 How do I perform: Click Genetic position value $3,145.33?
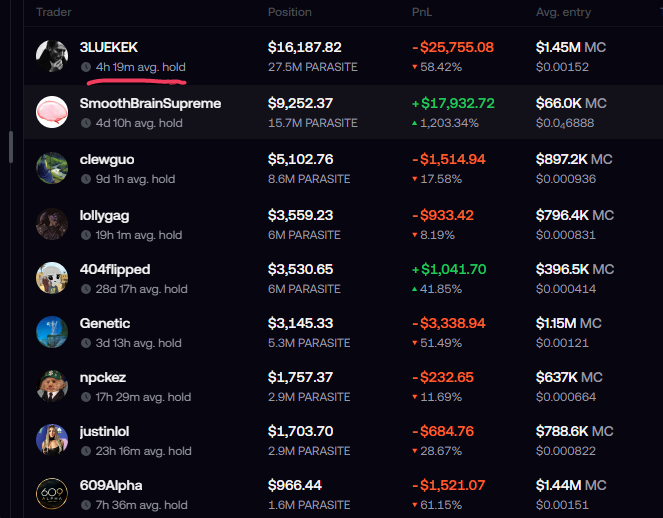point(300,323)
